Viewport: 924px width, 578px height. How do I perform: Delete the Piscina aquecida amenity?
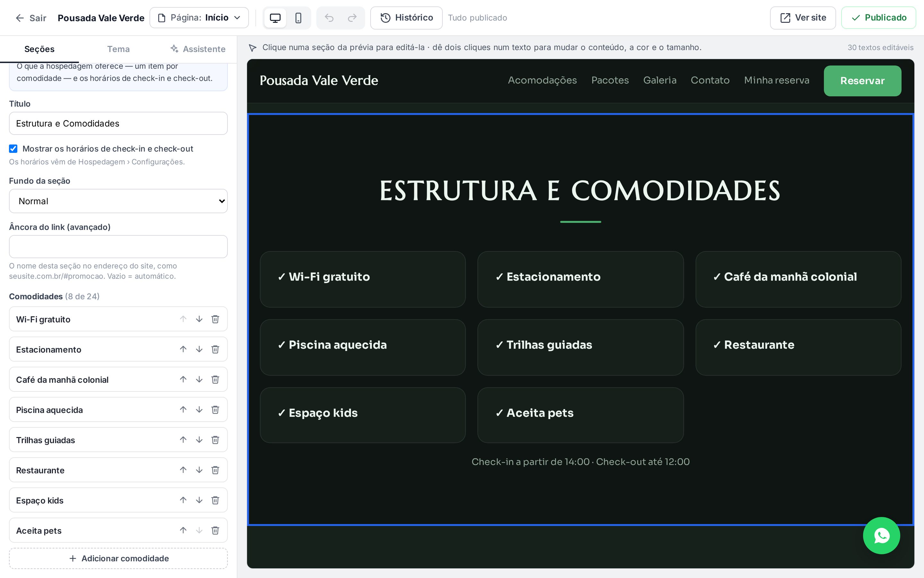(x=215, y=409)
